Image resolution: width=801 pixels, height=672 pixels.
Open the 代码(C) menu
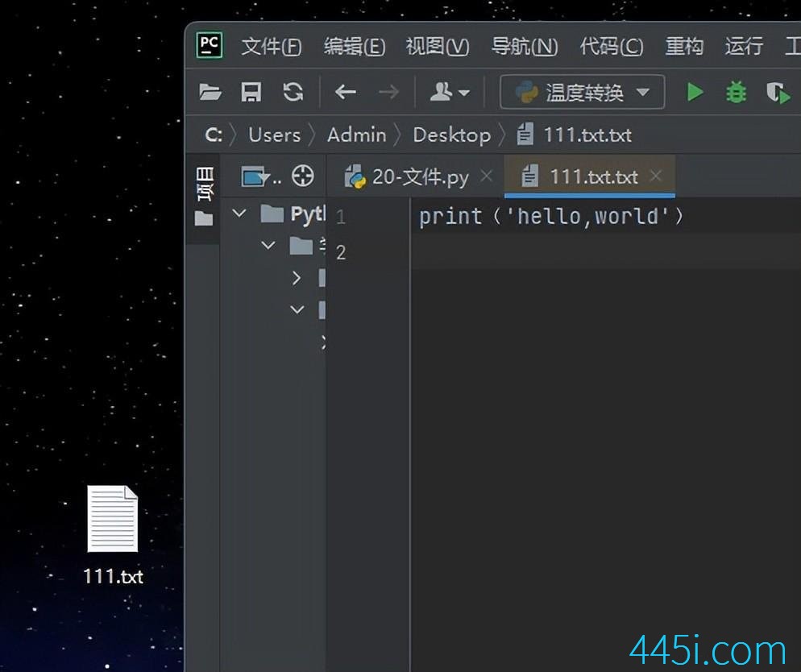coord(611,47)
